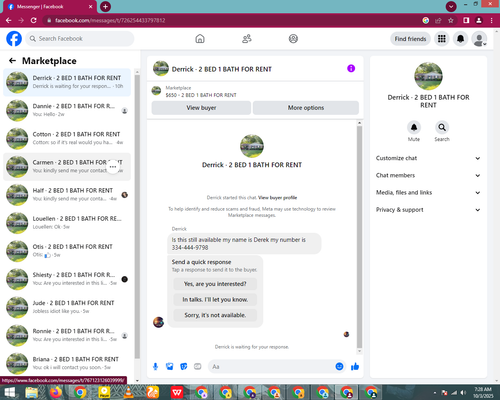Open the Friends icon in top navigation
500x400 pixels.
(x=247, y=39)
